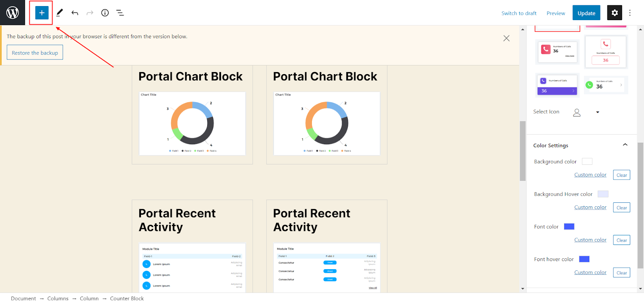The width and height of the screenshot is (644, 303).
Task: Click the Font color blue swatch
Action: click(569, 226)
